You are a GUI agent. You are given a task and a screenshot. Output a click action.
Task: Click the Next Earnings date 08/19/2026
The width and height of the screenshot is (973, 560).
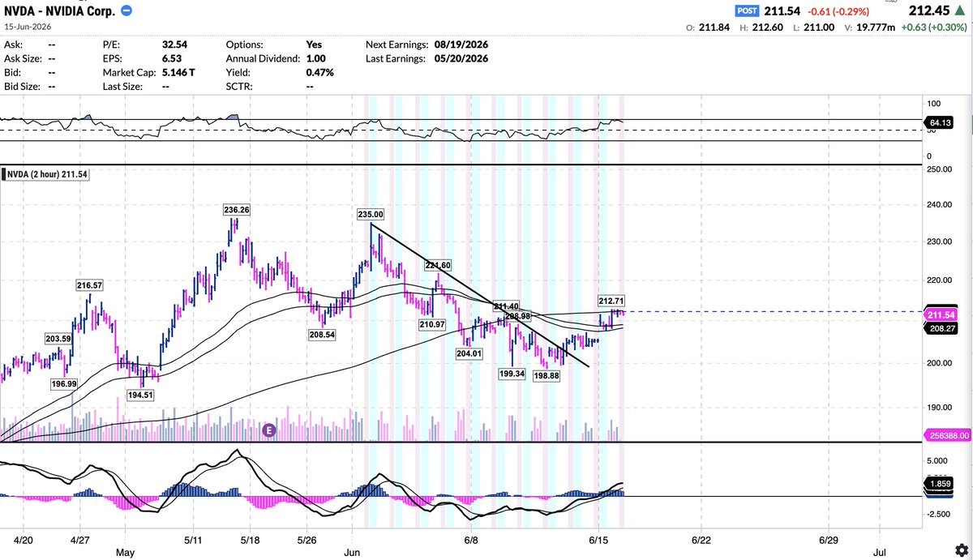click(x=461, y=45)
